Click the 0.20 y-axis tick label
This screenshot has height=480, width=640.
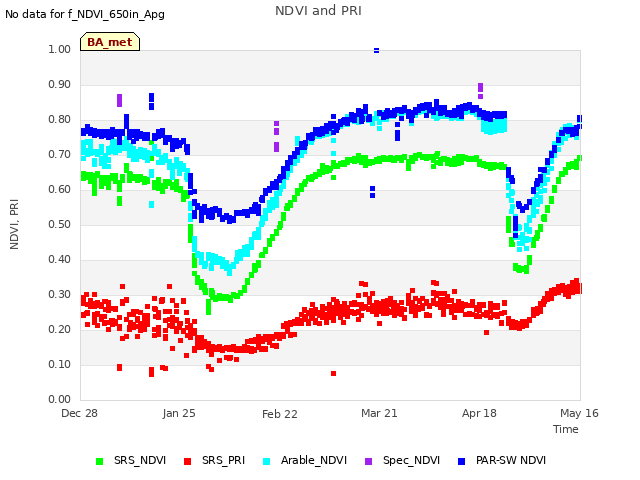pyautogui.click(x=59, y=329)
